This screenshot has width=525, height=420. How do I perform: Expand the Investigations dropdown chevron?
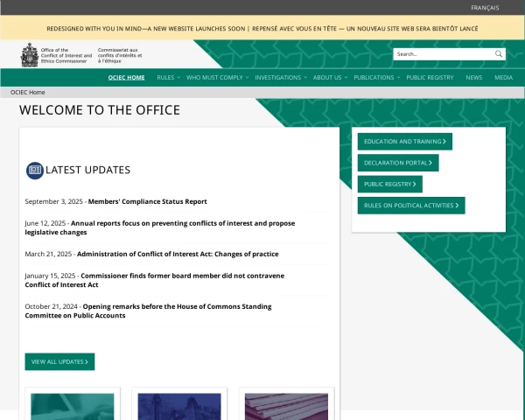tap(305, 77)
